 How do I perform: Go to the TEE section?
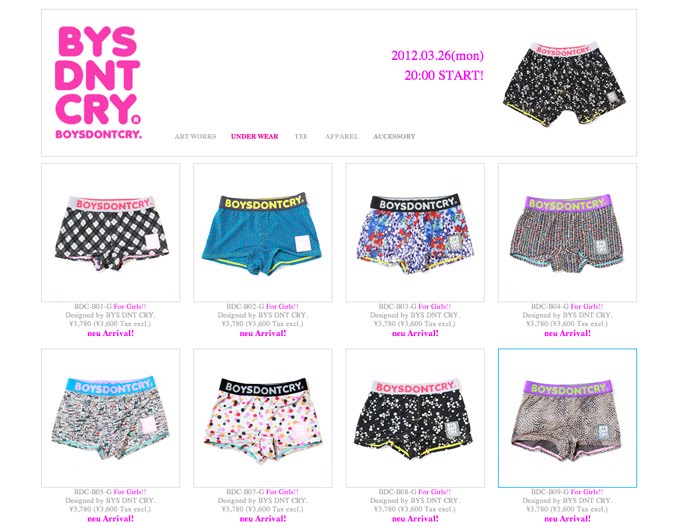(301, 136)
